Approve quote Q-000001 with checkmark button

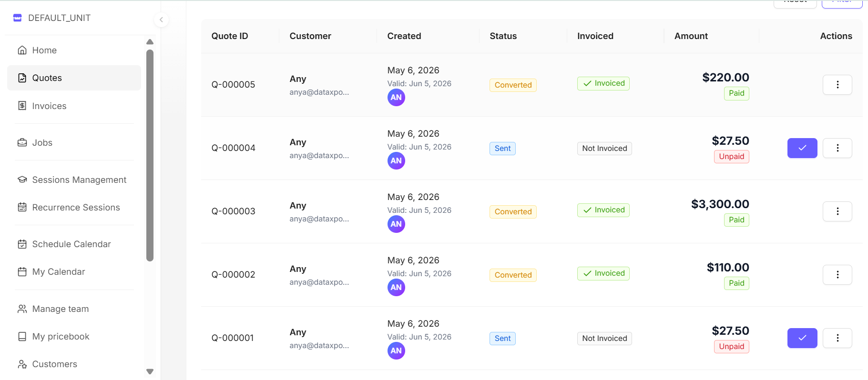(x=802, y=338)
